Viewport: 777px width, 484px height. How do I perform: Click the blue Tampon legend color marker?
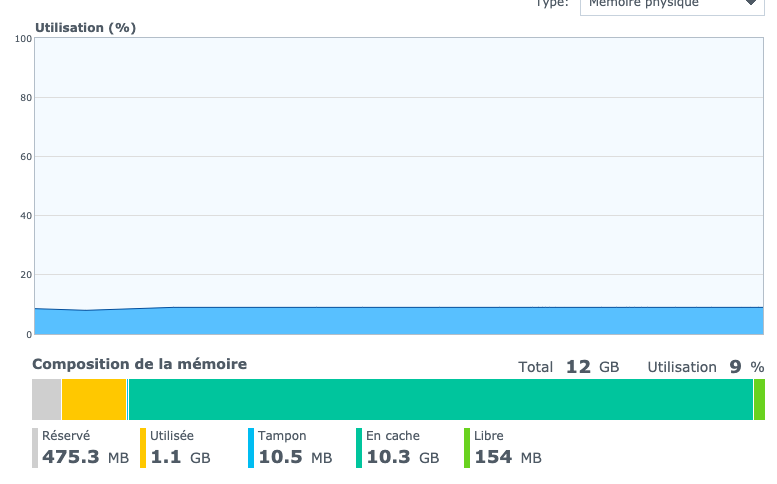click(x=251, y=448)
